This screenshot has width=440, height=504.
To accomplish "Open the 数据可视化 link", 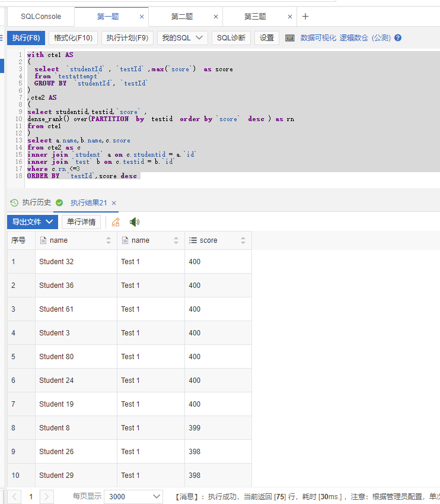I will point(318,38).
